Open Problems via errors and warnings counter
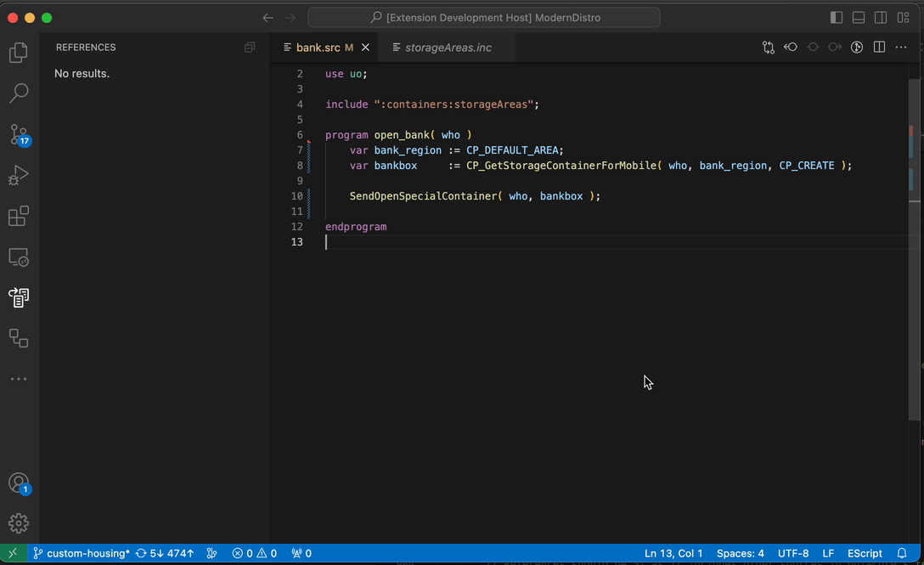Viewport: 924px width, 565px height. tap(255, 553)
